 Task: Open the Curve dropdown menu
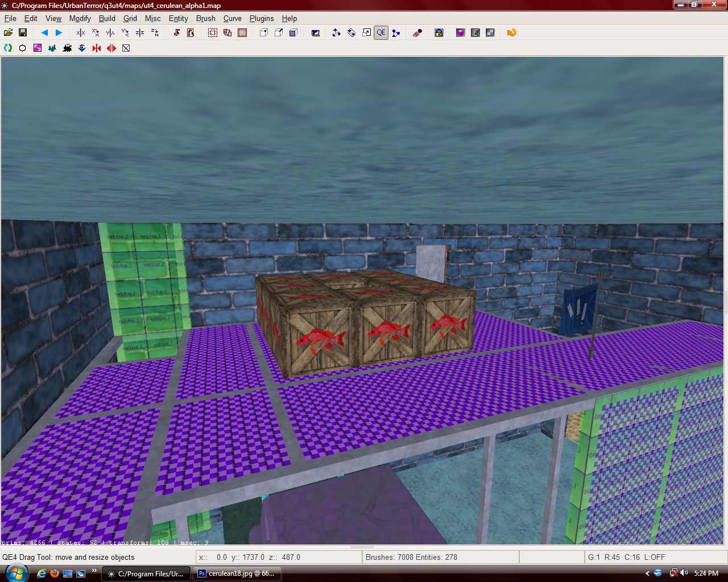[x=232, y=18]
